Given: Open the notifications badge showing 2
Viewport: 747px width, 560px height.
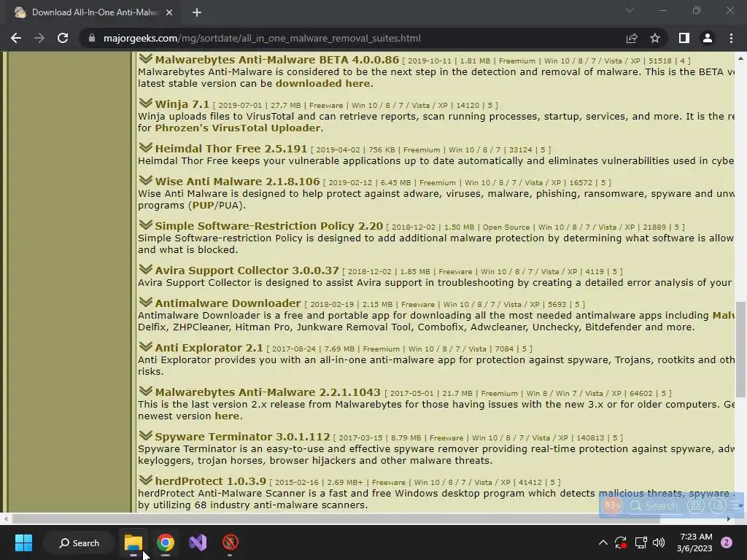Looking at the screenshot, I should pos(727,542).
